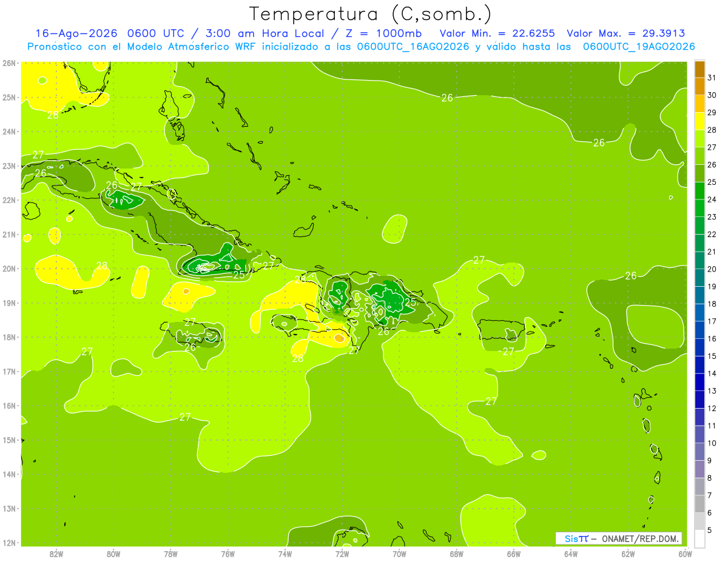Click the colorbar label '17'
728x562 pixels.
click(x=712, y=321)
